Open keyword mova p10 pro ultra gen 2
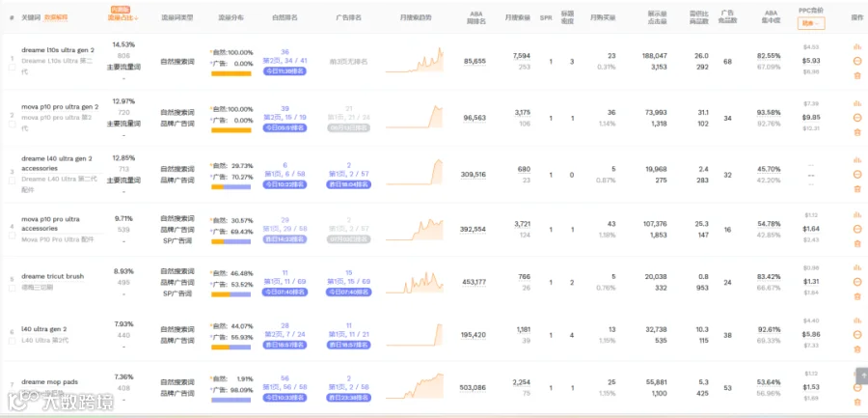This screenshot has height=418, width=868. (x=60, y=107)
